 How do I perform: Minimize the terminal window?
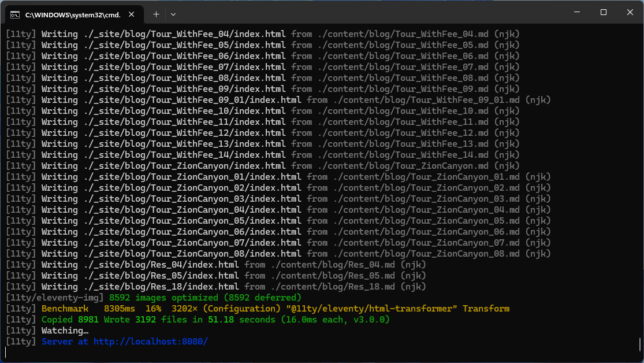click(576, 12)
